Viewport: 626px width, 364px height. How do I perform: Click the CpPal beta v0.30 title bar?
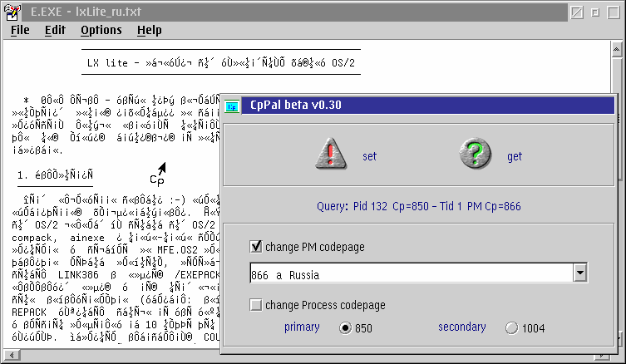tap(427, 106)
